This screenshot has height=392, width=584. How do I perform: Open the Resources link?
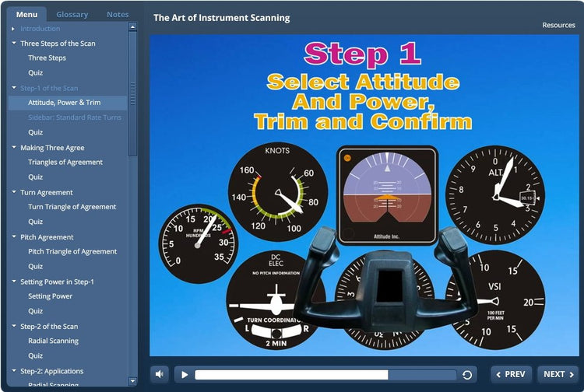(x=558, y=25)
